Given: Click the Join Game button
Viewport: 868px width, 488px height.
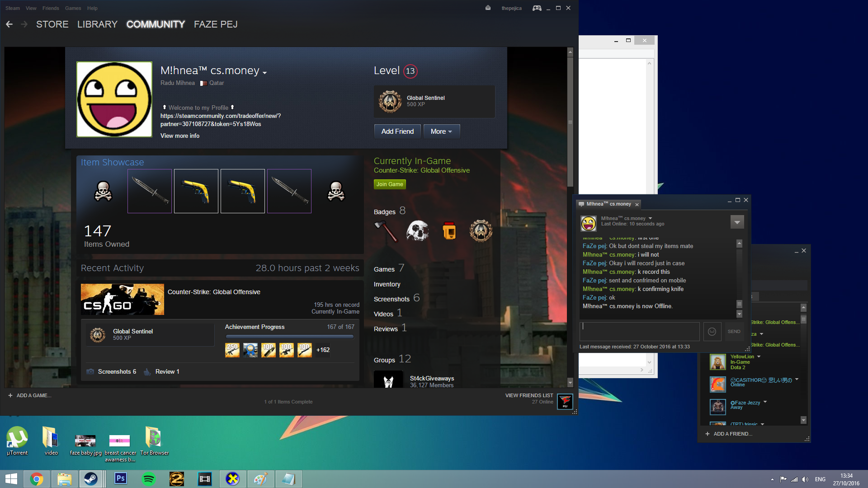Looking at the screenshot, I should pos(389,184).
